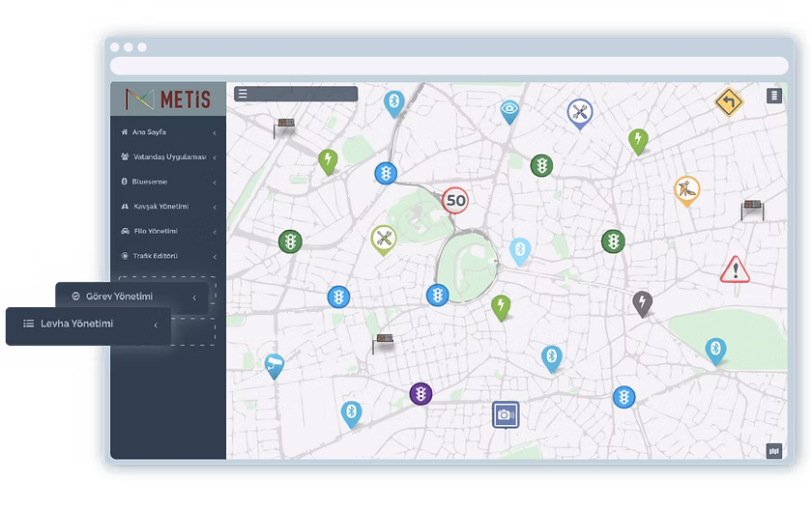Select the orange road works pin

686,187
